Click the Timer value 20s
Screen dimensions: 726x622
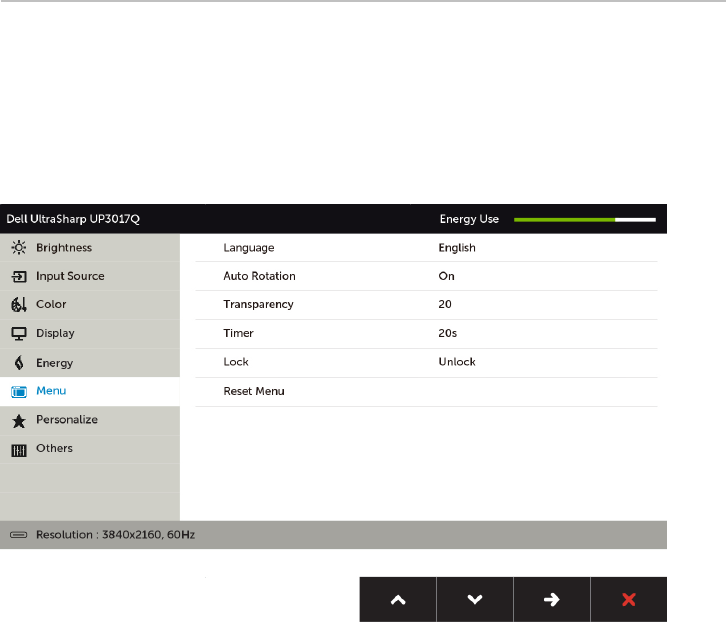tap(448, 333)
